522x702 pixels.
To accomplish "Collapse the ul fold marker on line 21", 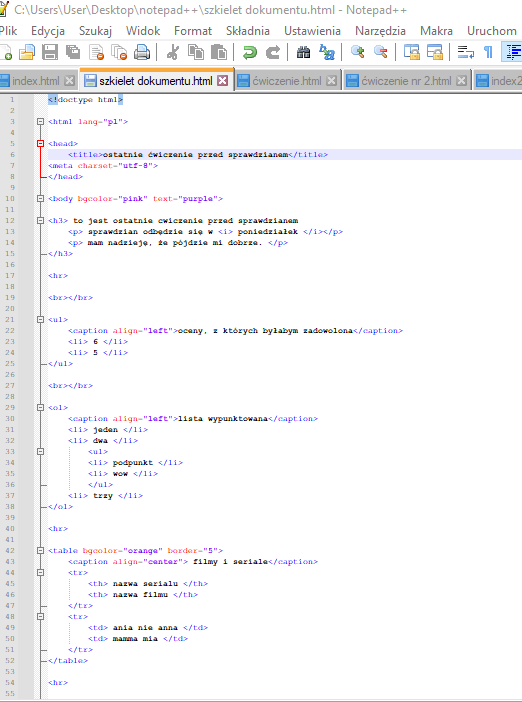I will tap(40, 320).
